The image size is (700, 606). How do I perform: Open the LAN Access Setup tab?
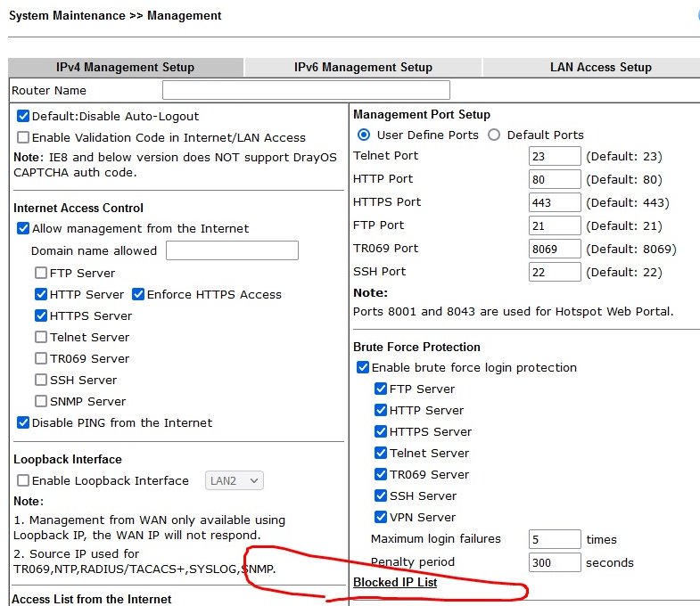600,67
